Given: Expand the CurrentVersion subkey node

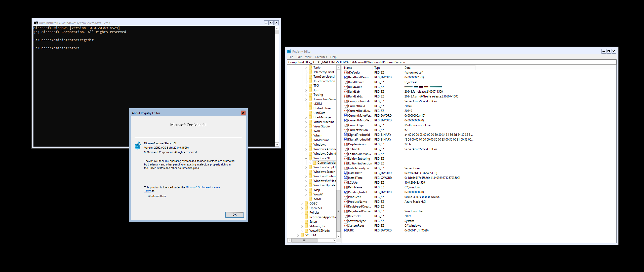Looking at the screenshot, I should [x=310, y=163].
